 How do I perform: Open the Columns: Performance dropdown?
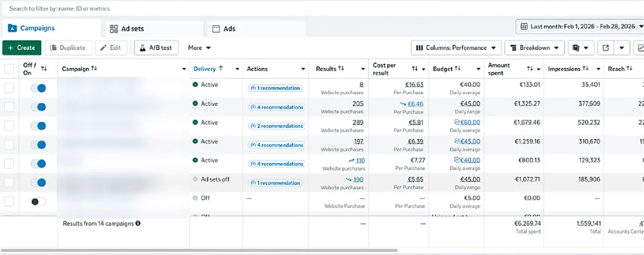[x=456, y=48]
